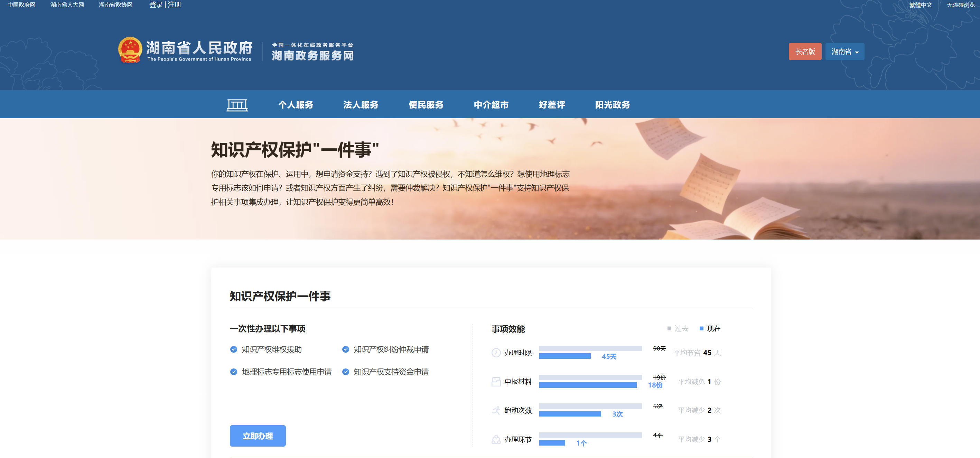Click the 知识产权支持资金申请 item text
This screenshot has width=980, height=458.
click(391, 372)
